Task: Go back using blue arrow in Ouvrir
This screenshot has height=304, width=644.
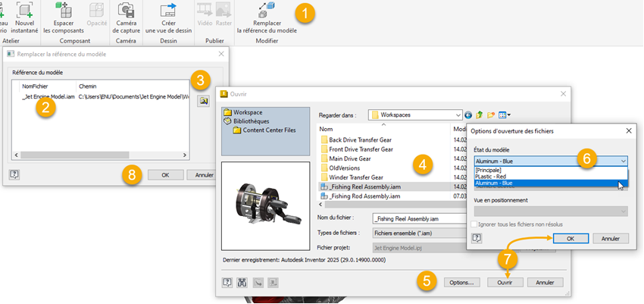Action: 469,115
